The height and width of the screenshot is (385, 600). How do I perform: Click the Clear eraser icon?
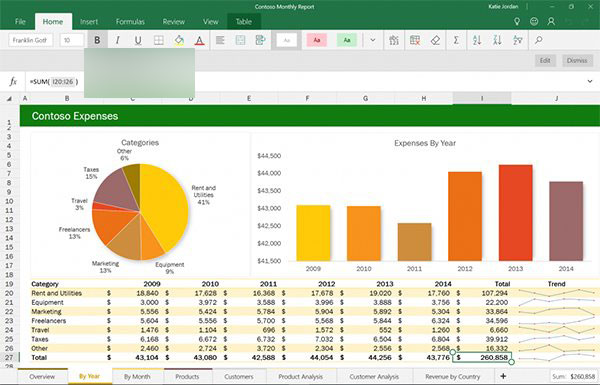[435, 40]
